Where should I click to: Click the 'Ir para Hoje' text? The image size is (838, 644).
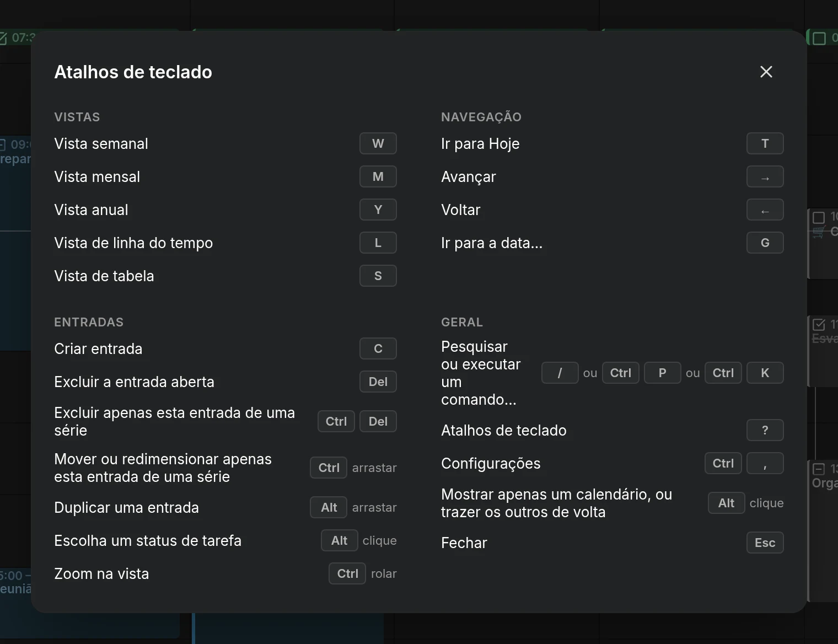click(480, 143)
